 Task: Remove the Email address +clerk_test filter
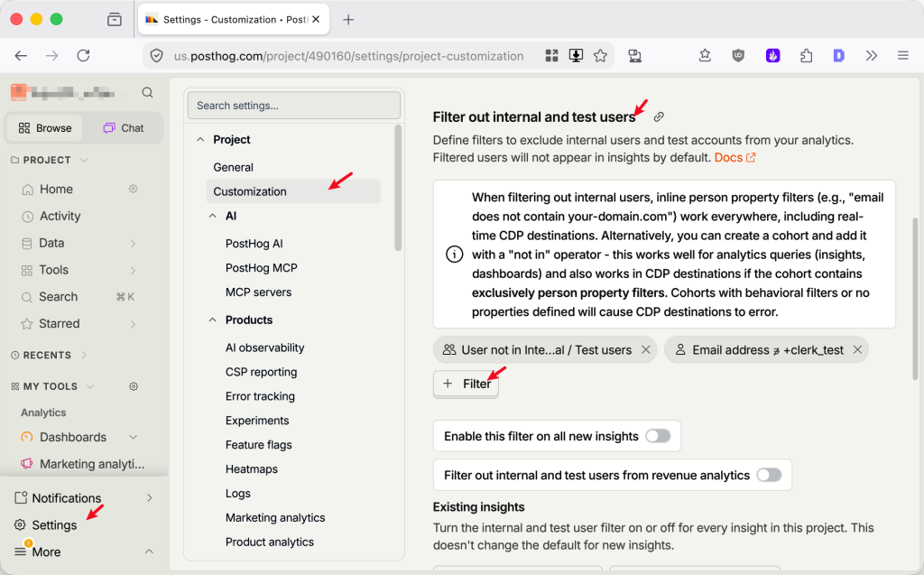(x=857, y=349)
